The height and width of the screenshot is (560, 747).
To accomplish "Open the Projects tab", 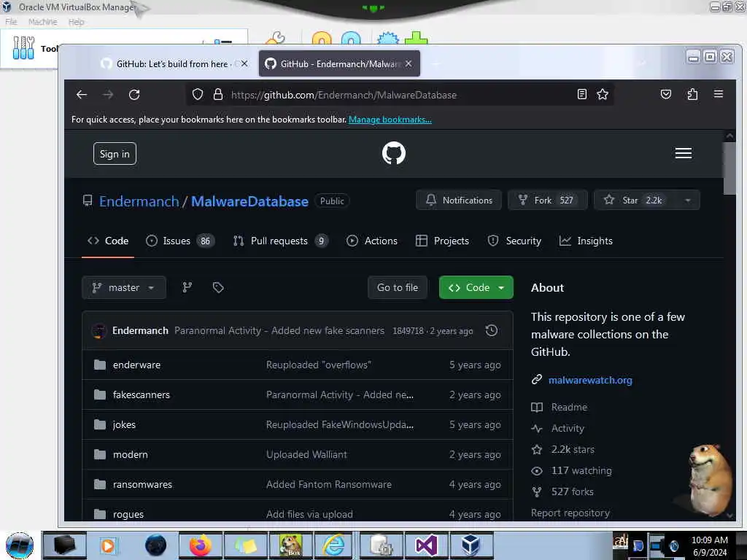I will [x=442, y=241].
